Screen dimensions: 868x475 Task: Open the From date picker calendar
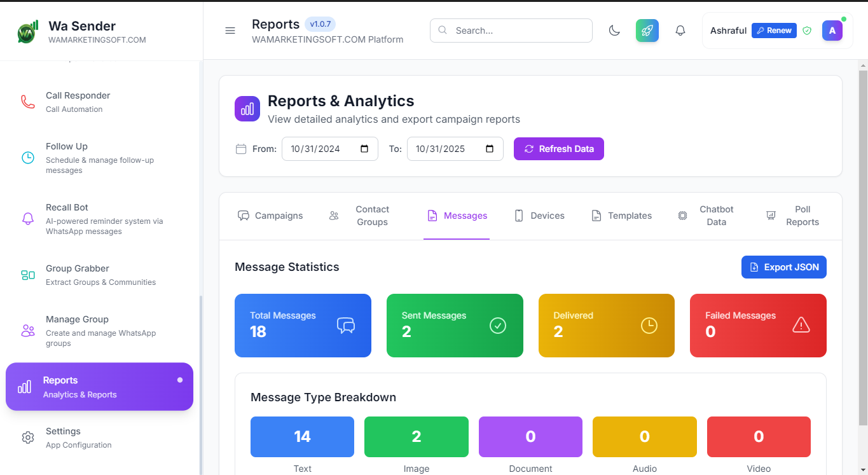[x=364, y=148]
